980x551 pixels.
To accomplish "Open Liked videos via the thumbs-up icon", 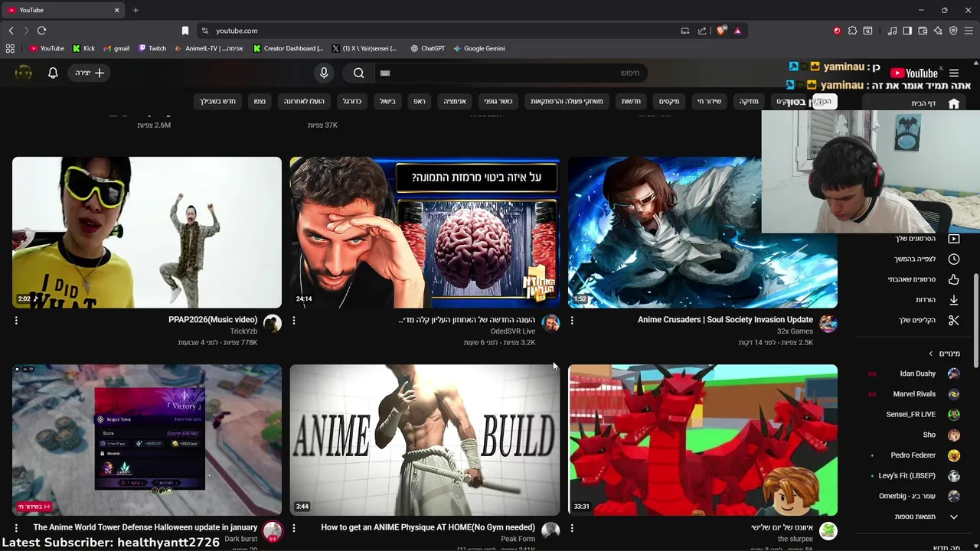I will coord(954,279).
